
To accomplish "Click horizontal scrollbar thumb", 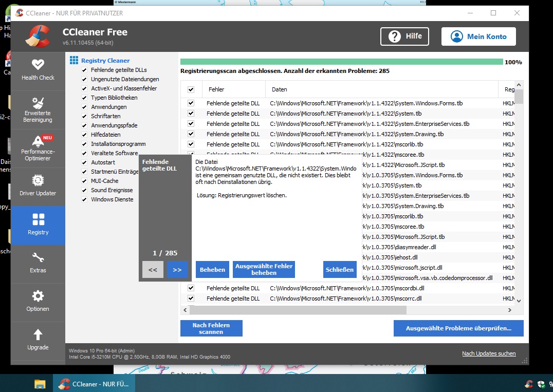I will tap(298, 310).
